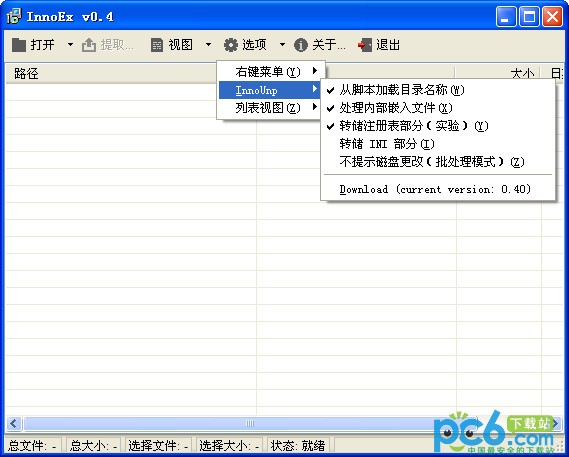Open the dropdown arrow next to 视图
The width and height of the screenshot is (569, 457).
point(208,45)
